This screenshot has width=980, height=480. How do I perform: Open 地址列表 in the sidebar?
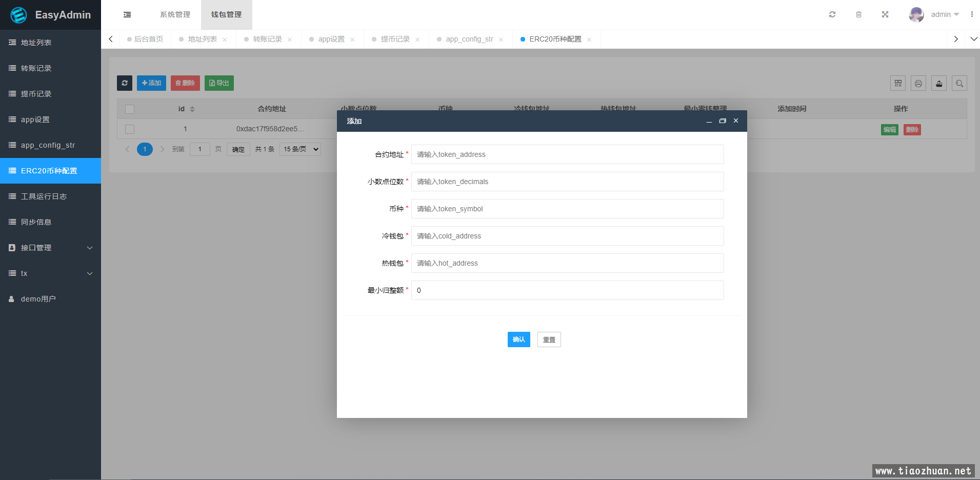click(x=50, y=43)
